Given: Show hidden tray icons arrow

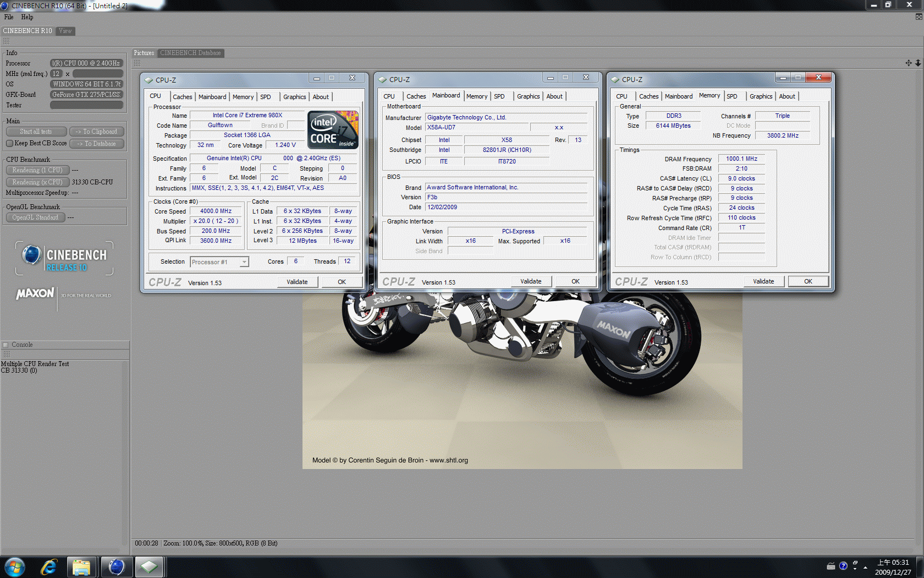Looking at the screenshot, I should click(x=865, y=566).
